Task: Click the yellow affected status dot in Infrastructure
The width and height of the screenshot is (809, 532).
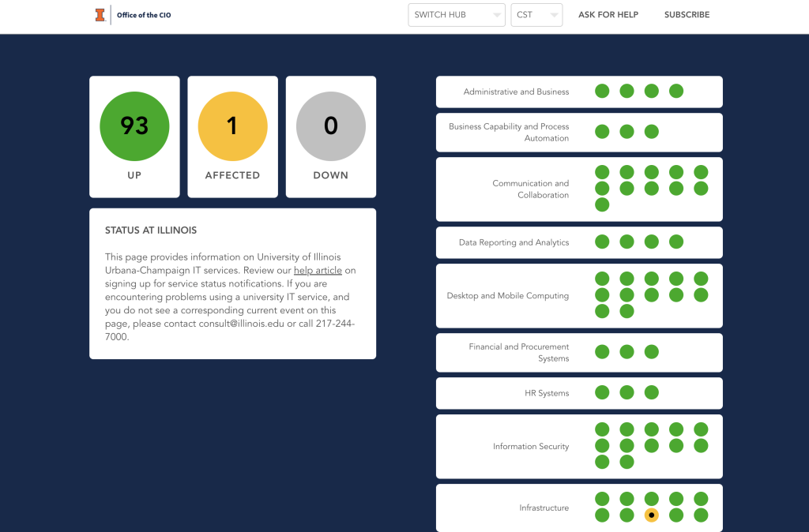Action: pos(651,515)
